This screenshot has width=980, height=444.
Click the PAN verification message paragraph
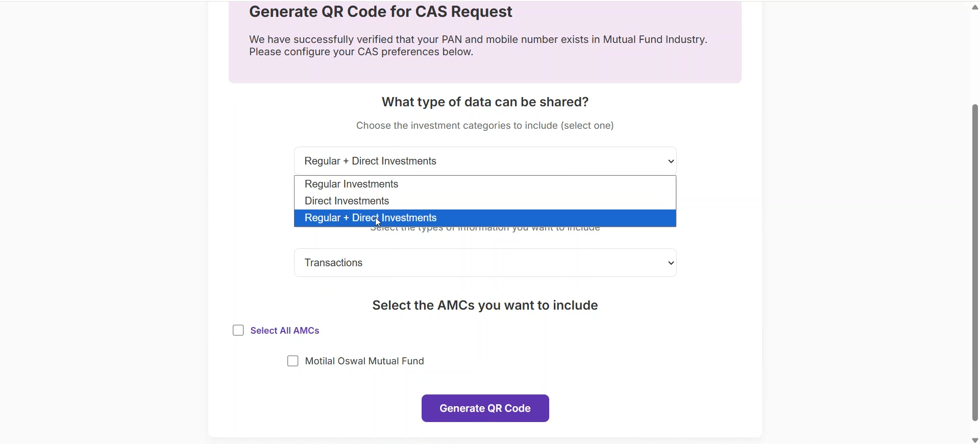pos(478,46)
